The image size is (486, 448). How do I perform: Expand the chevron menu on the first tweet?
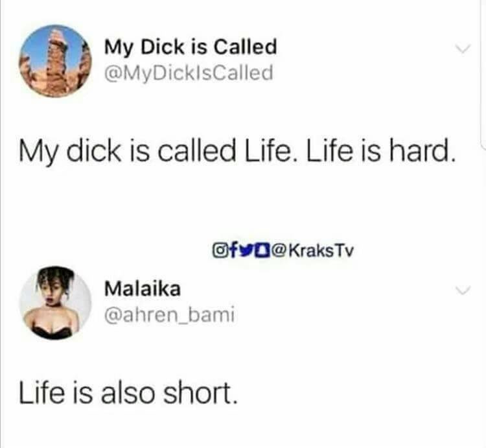[463, 49]
